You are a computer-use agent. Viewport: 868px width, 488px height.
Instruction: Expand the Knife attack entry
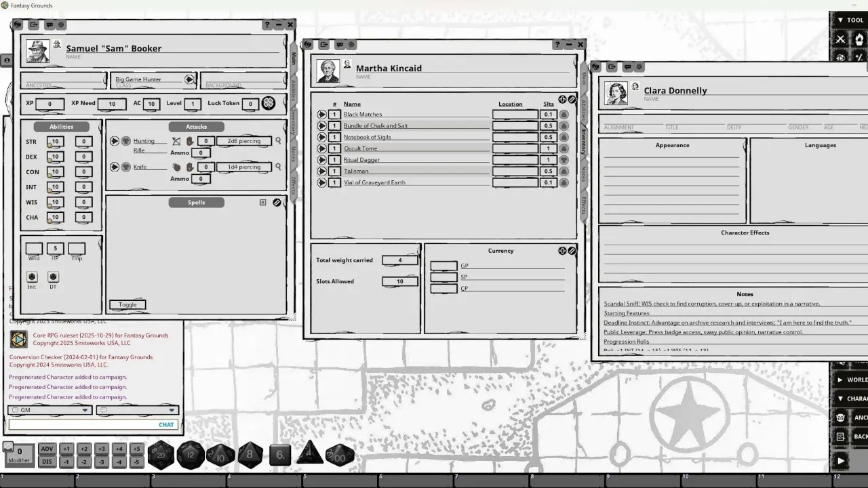(x=115, y=167)
